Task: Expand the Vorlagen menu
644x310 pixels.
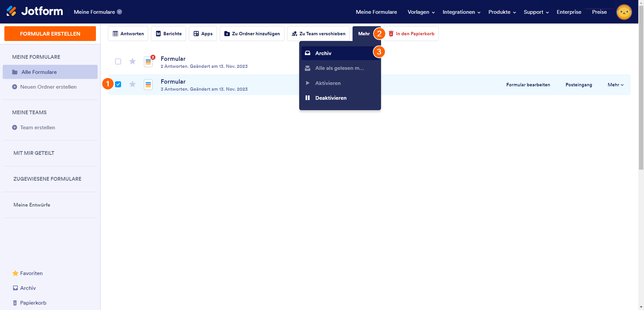Action: coord(421,12)
